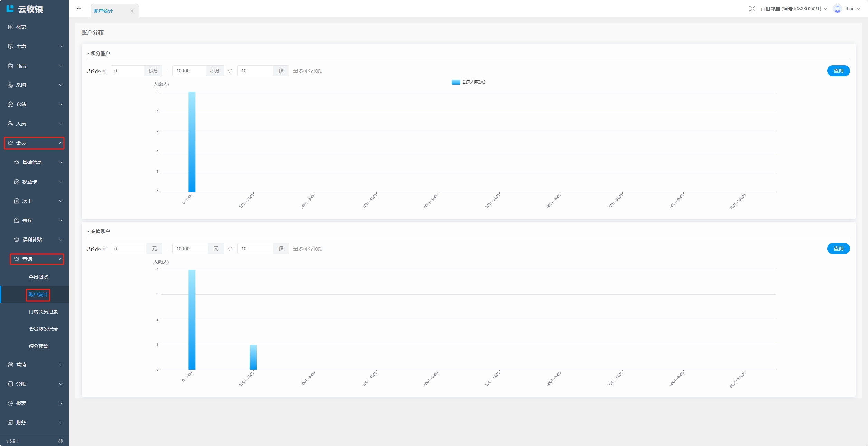Click 查询 button for 充值账户
868x446 pixels.
pos(838,249)
